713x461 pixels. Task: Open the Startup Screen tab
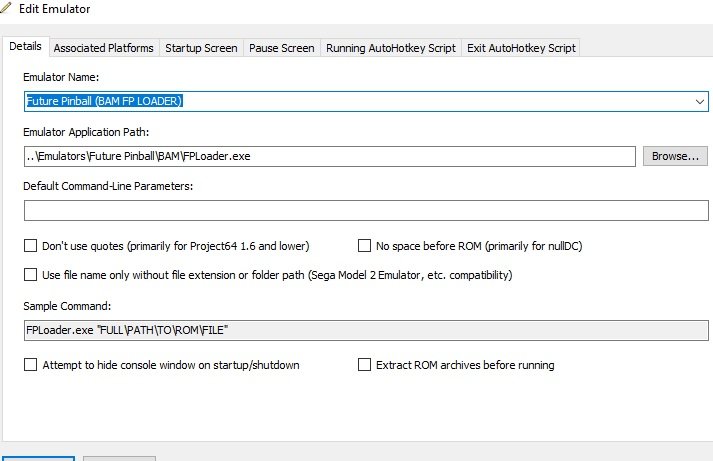pos(201,48)
